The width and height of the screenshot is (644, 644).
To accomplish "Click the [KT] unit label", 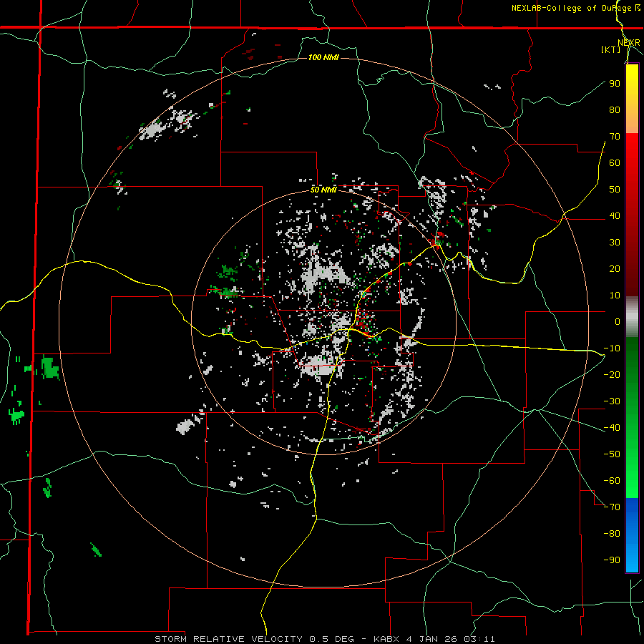I will (611, 49).
